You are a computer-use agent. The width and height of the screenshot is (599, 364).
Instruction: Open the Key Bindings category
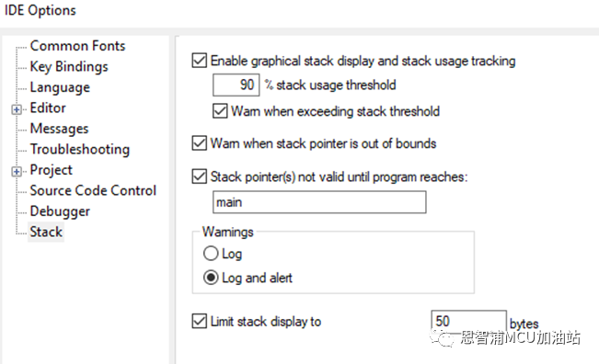(x=69, y=66)
